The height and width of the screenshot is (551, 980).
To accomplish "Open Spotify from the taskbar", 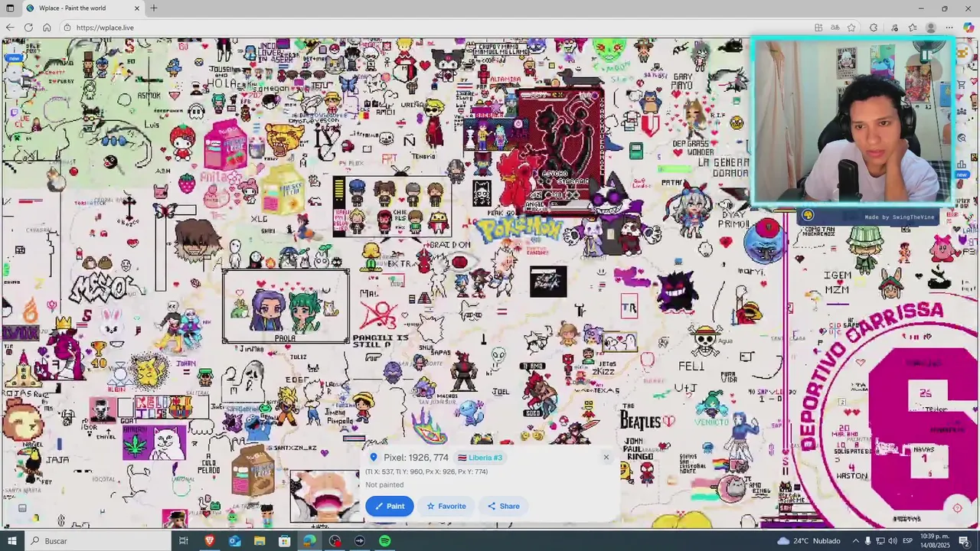I will (384, 541).
